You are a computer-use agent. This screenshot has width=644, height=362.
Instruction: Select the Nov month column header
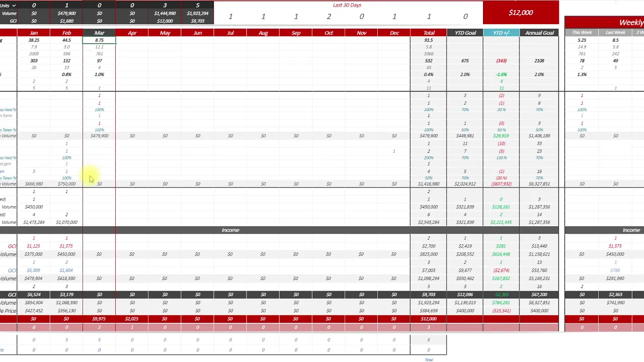click(361, 33)
